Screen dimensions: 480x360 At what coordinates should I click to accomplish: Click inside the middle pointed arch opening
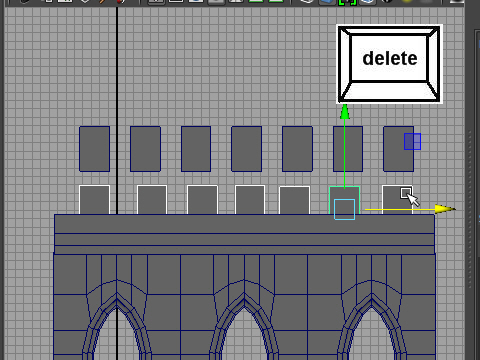pyautogui.click(x=244, y=337)
